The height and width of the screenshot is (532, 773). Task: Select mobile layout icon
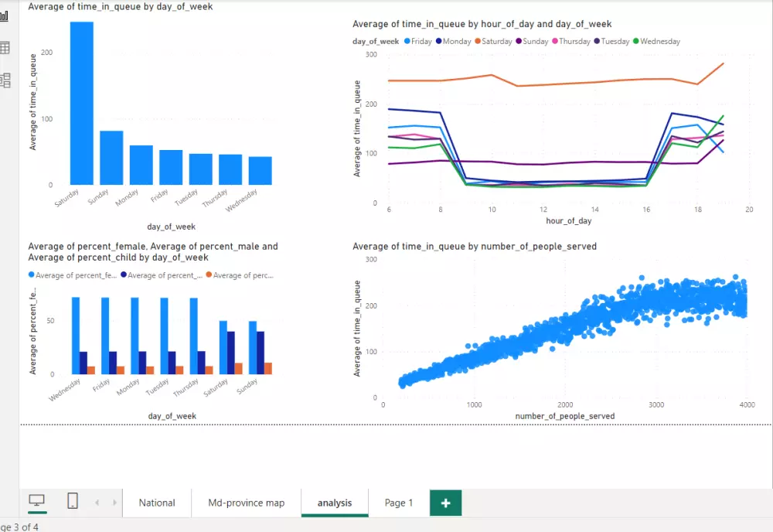[x=73, y=501]
